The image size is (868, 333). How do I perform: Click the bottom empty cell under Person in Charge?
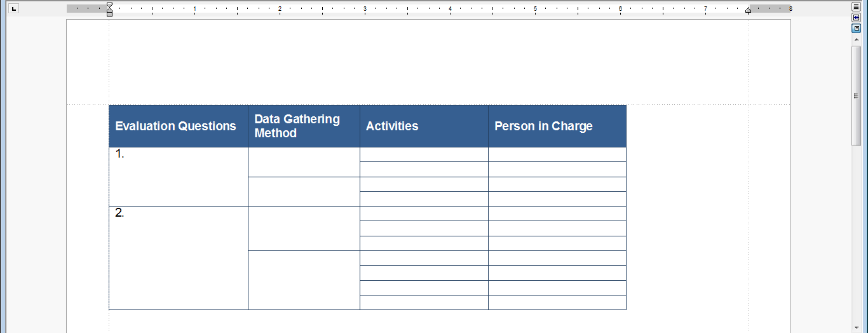[557, 302]
